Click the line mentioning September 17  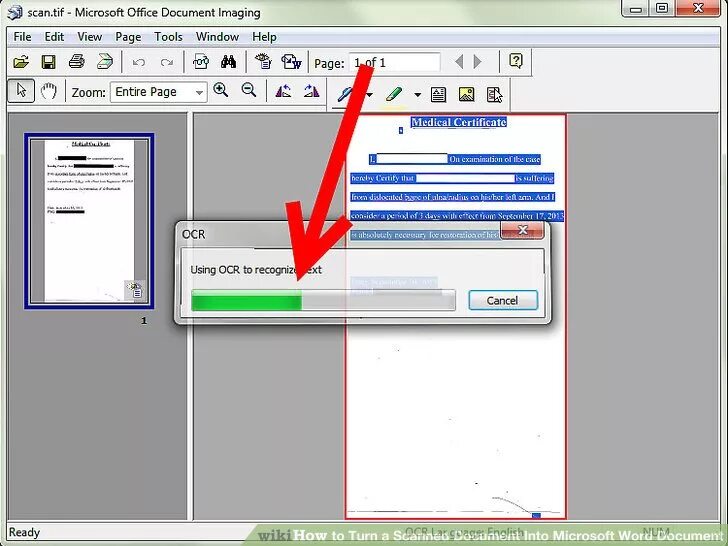[457, 216]
